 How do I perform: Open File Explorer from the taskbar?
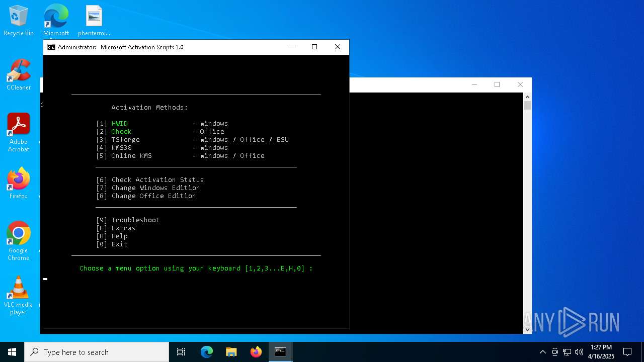[x=231, y=352]
